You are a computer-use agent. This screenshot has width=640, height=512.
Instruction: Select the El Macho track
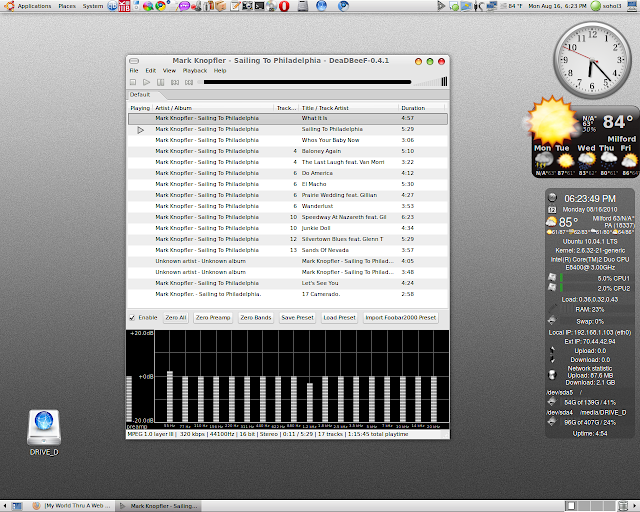click(x=288, y=184)
